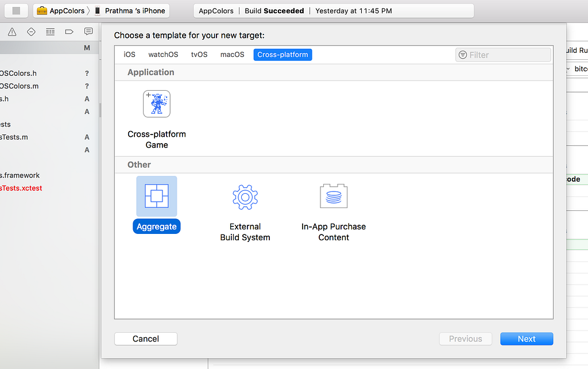Select the Cross-platform Game template icon

[157, 104]
